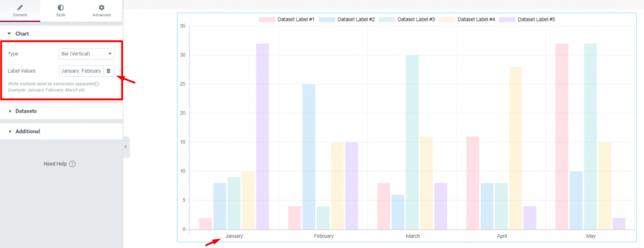Click the blue February bar at 25
This screenshot has height=248, width=644.
point(309,156)
